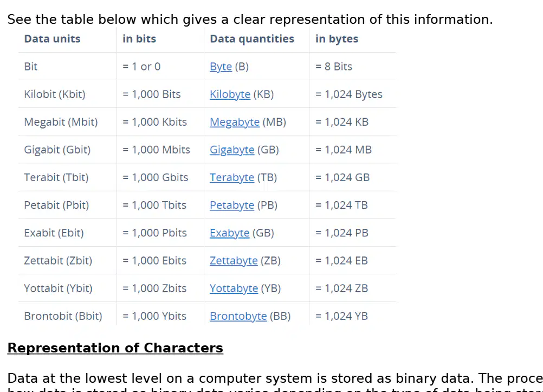
Task: Click the Exabyte hyperlink
Action: [x=230, y=233]
